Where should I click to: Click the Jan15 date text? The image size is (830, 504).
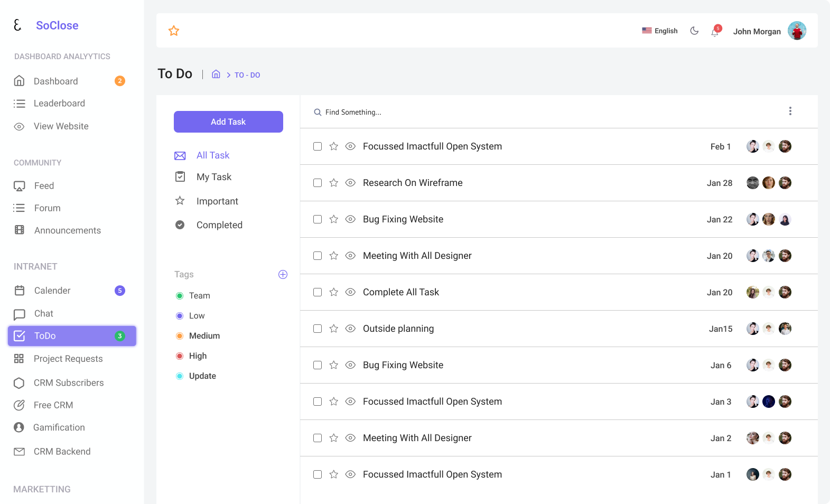[x=721, y=329]
